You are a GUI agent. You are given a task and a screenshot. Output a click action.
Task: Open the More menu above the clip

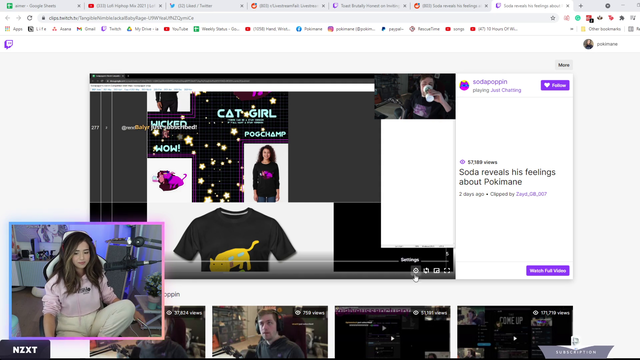[x=564, y=65]
